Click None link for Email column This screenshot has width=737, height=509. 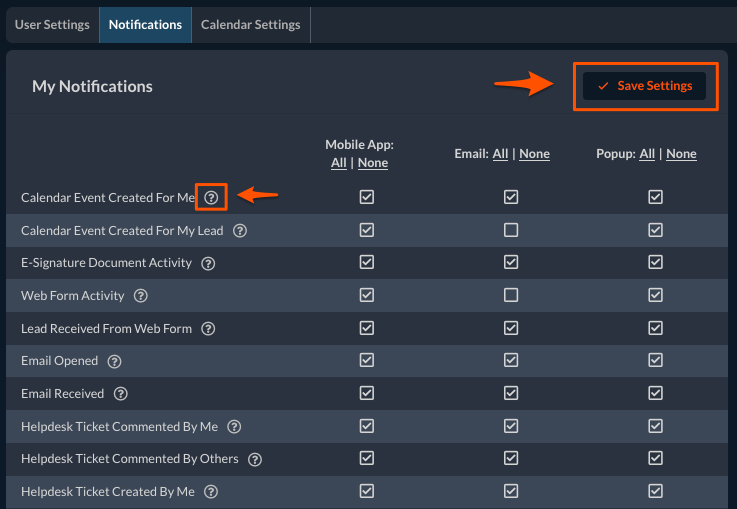click(x=534, y=154)
